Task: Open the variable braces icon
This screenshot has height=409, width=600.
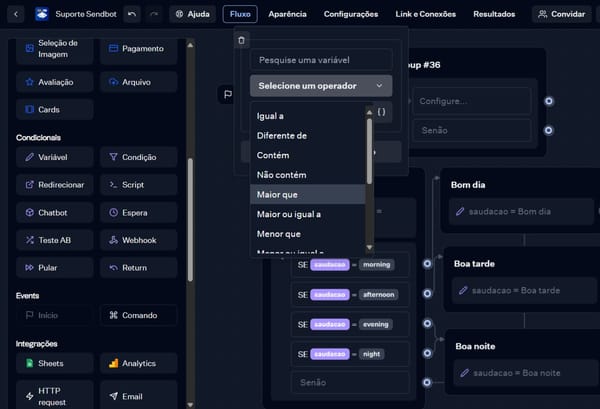Action: tap(382, 112)
